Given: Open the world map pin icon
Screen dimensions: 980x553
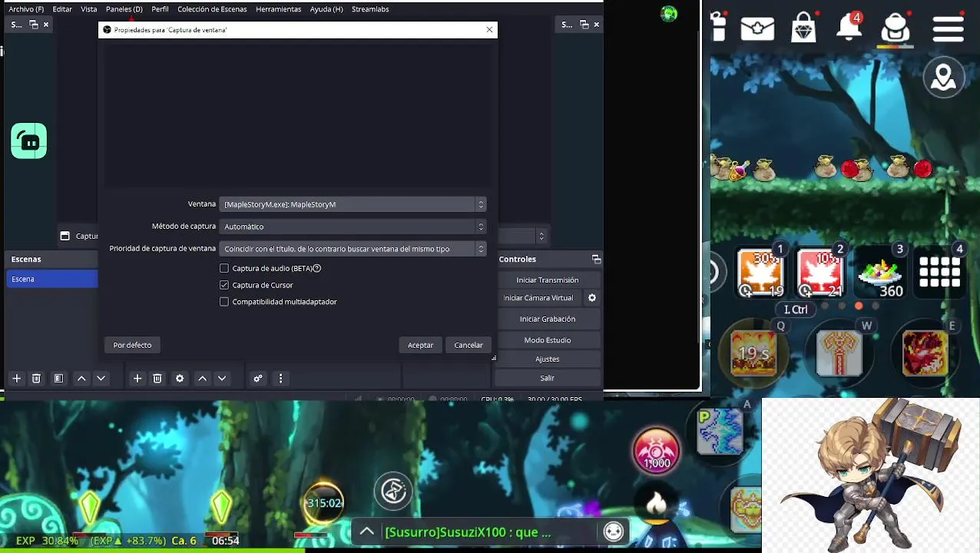Looking at the screenshot, I should pos(944,78).
